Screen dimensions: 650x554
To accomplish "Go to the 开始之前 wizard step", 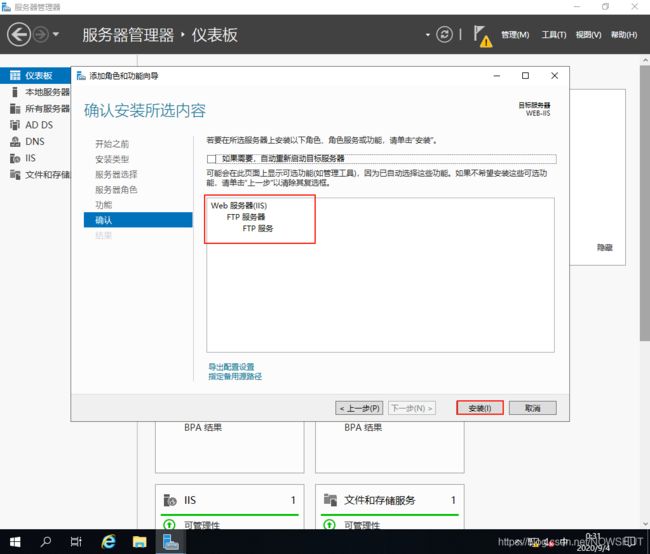I will pos(112,144).
